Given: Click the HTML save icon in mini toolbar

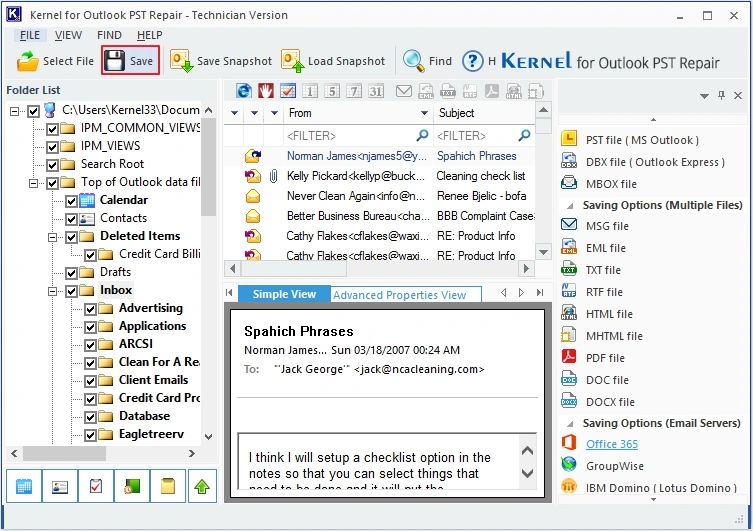Looking at the screenshot, I should tap(514, 90).
